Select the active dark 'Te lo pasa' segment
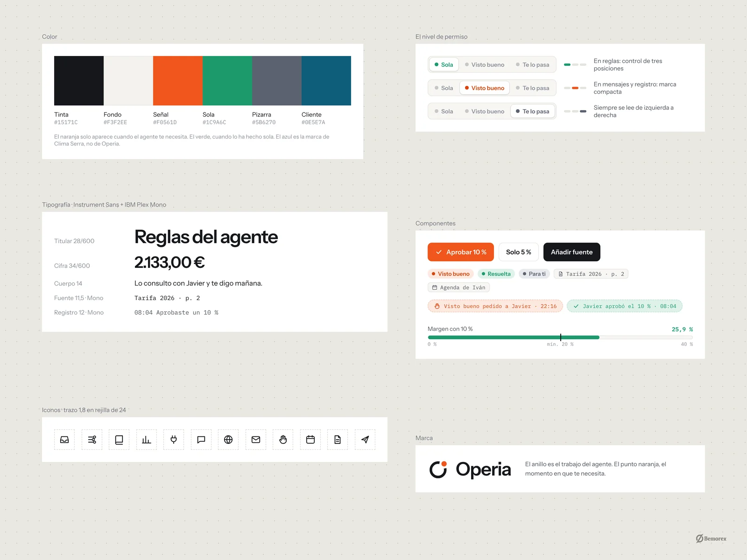The image size is (747, 560). (x=533, y=111)
